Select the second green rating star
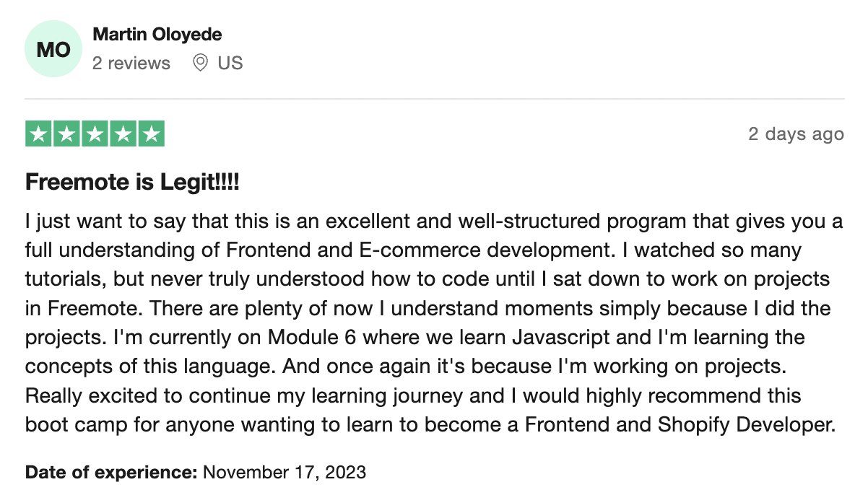Screen dimensions: 868x495 click(67, 134)
